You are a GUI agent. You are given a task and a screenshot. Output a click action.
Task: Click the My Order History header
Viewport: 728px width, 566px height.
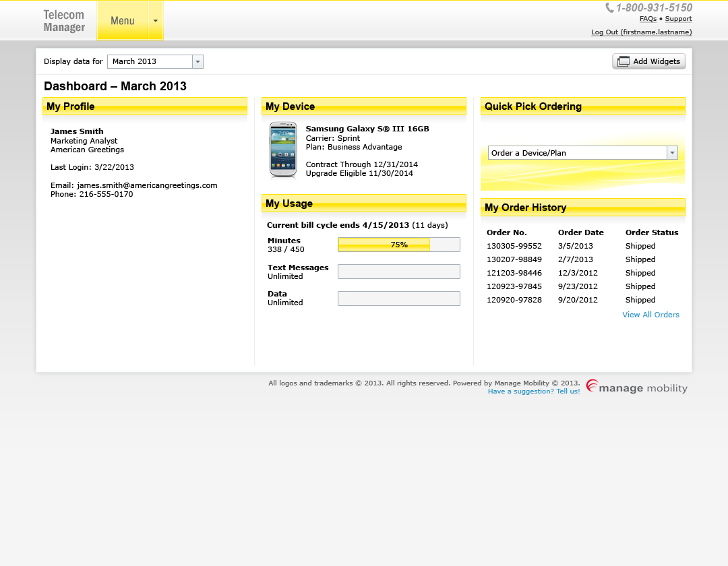(525, 208)
